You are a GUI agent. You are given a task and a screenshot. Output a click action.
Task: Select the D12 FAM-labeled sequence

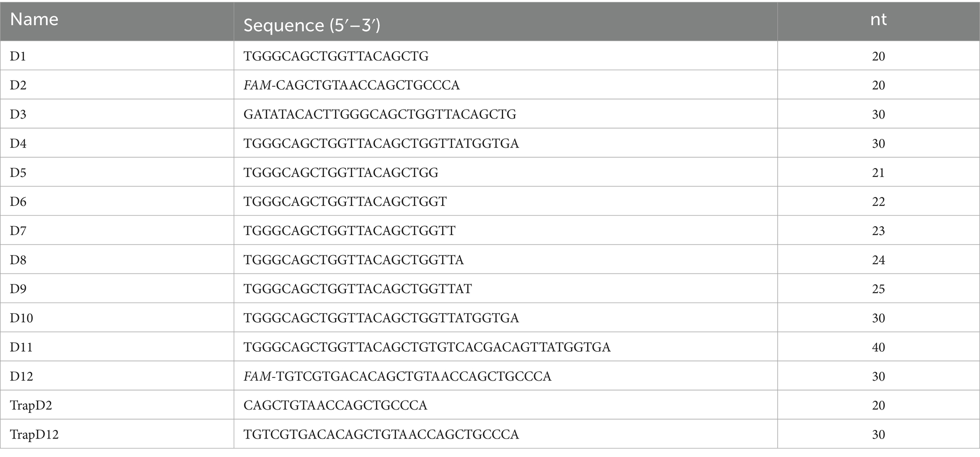(x=397, y=376)
